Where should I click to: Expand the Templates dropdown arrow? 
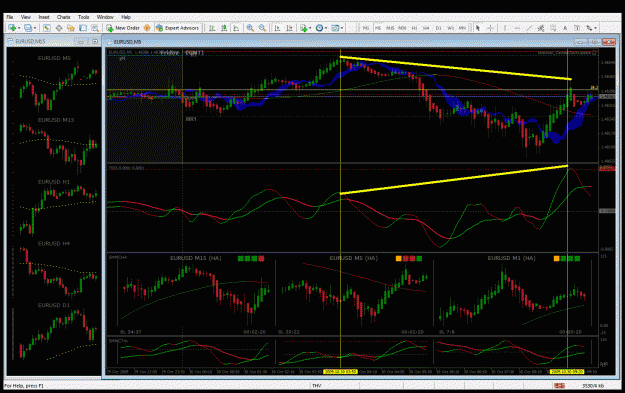pos(342,28)
